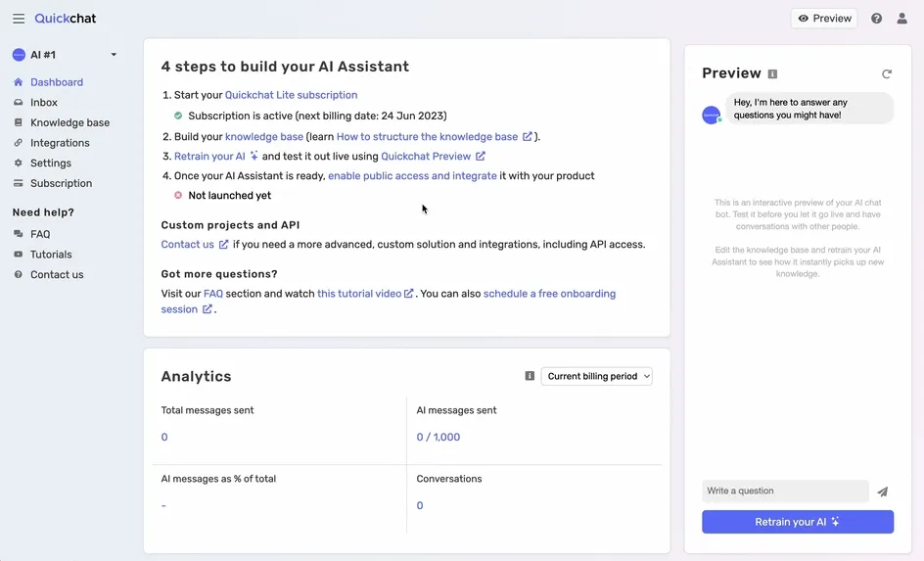Open the hamburger menu icon
924x561 pixels.
click(19, 19)
